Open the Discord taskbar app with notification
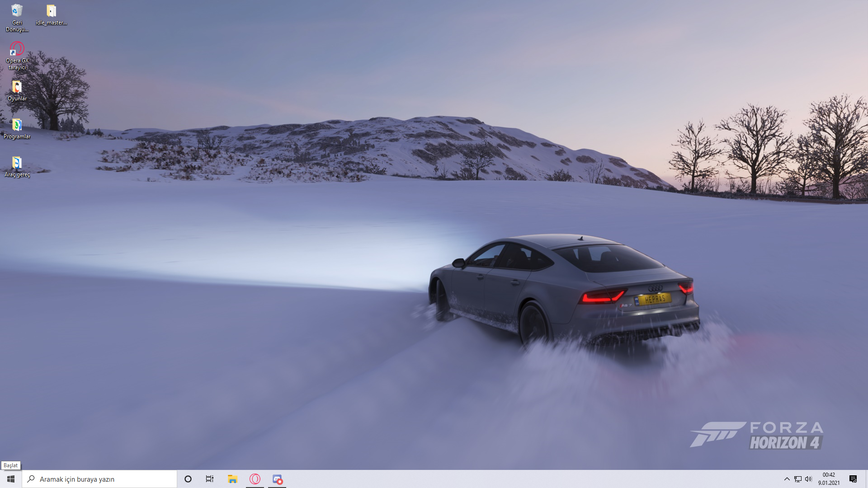The width and height of the screenshot is (868, 488). coord(277,479)
